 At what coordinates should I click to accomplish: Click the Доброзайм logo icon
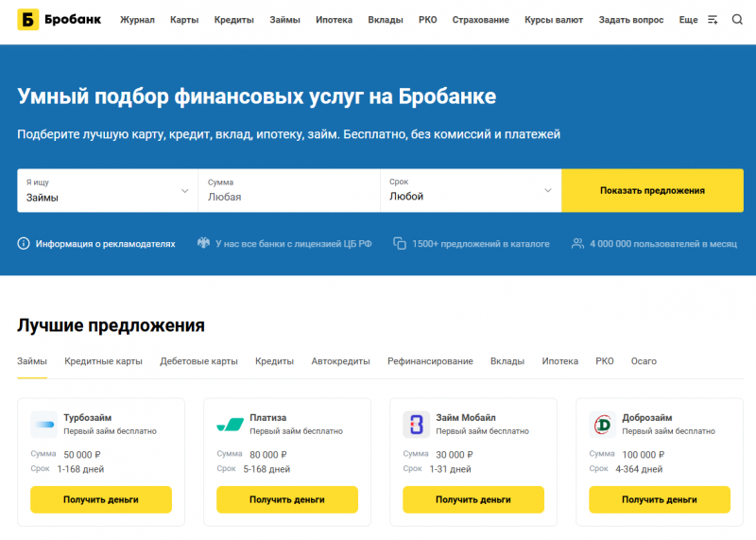click(602, 424)
